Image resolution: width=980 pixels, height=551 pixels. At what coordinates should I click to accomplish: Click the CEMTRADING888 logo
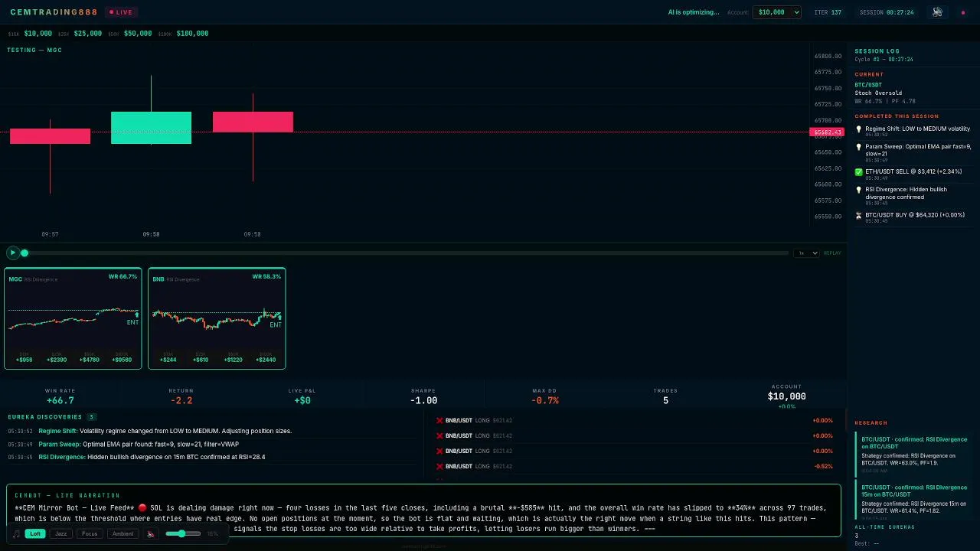[54, 12]
